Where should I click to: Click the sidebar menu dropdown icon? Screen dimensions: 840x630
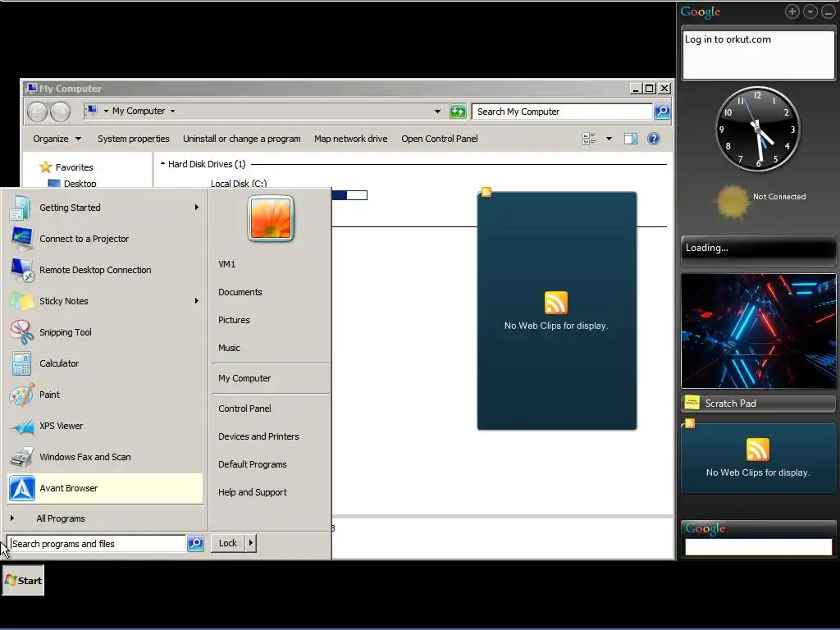(x=810, y=11)
